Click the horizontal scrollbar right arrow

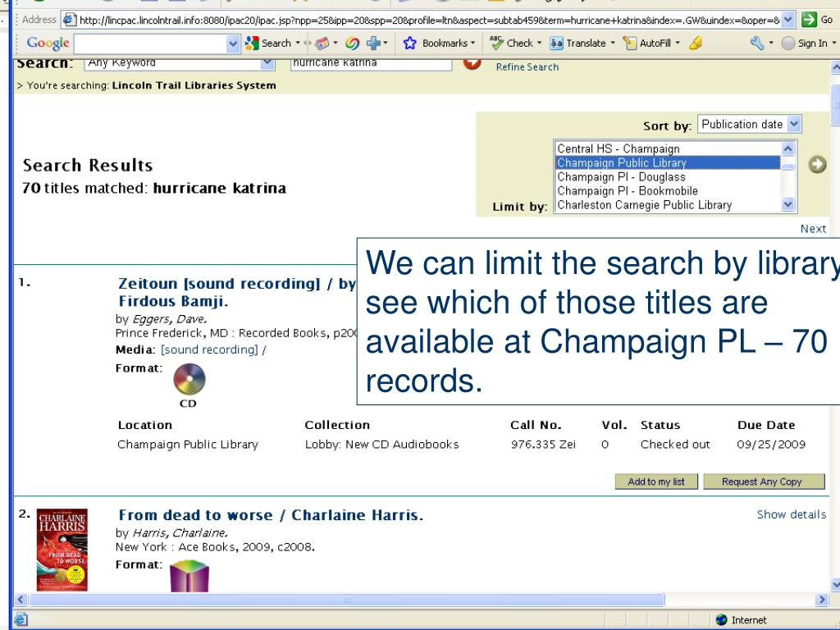coord(821,600)
